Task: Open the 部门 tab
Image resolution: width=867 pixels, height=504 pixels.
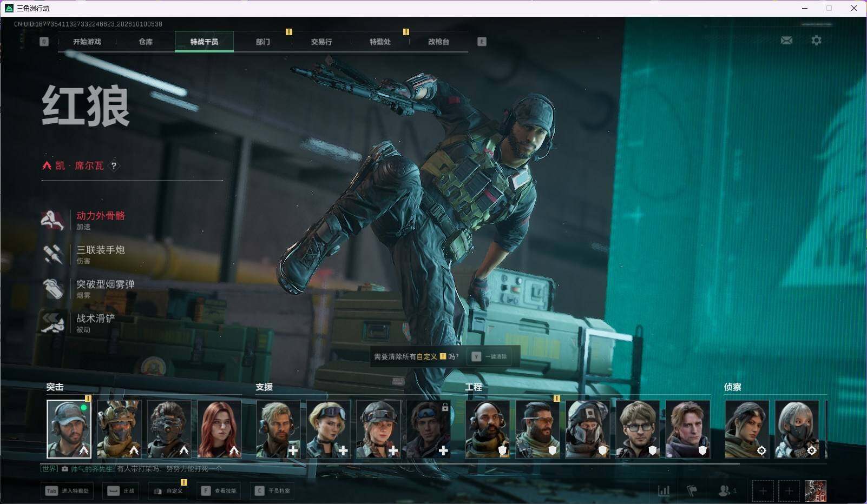Action: coord(263,42)
